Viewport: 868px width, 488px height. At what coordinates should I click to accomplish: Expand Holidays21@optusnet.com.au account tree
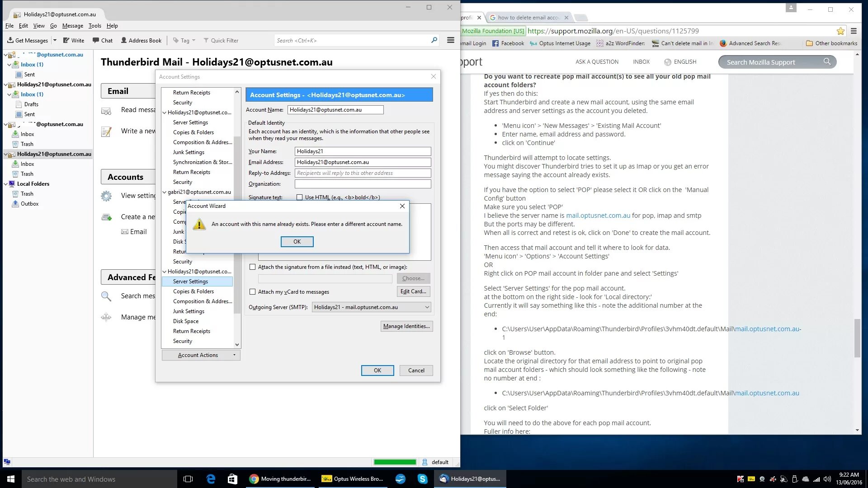pyautogui.click(x=5, y=154)
